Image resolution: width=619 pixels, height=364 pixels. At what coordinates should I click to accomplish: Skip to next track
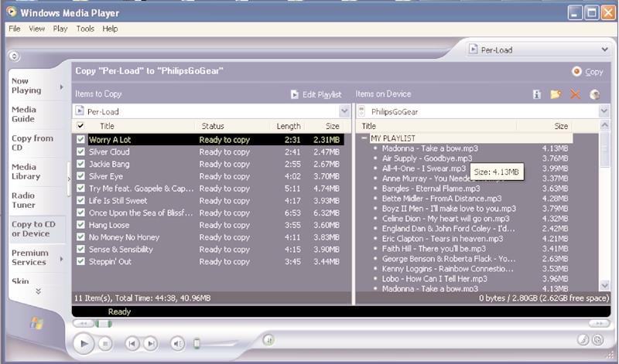[150, 344]
